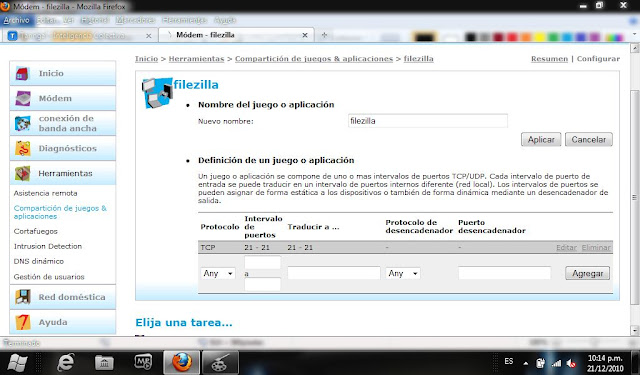Open the Libraries folder taskbar icon

(104, 362)
